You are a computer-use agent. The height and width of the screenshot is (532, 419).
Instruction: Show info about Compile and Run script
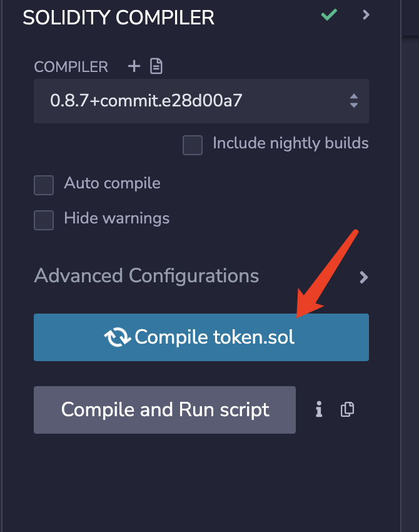point(319,409)
